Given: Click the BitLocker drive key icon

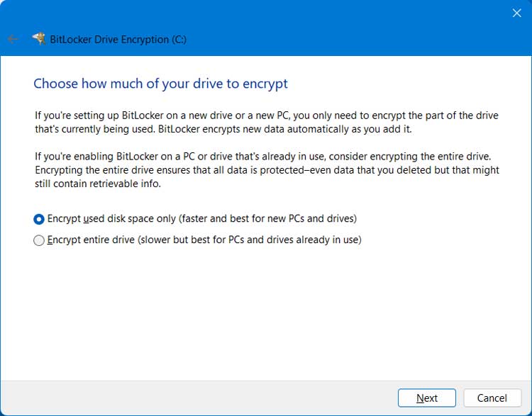Looking at the screenshot, I should pyautogui.click(x=39, y=39).
